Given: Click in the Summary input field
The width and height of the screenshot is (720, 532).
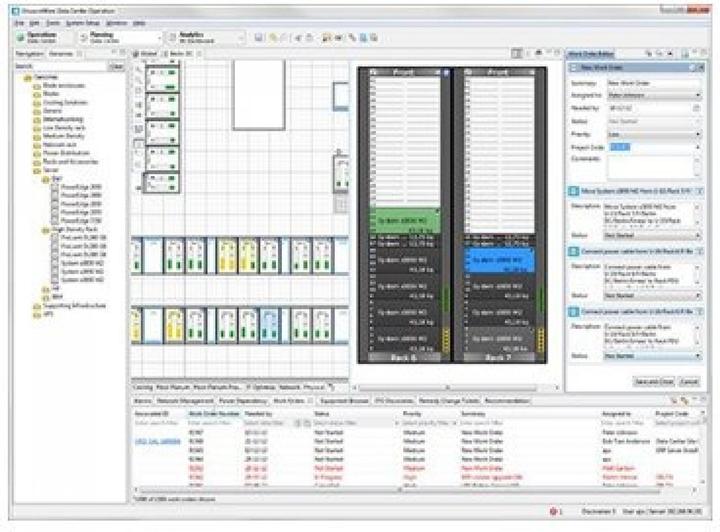Looking at the screenshot, I should tap(654, 83).
